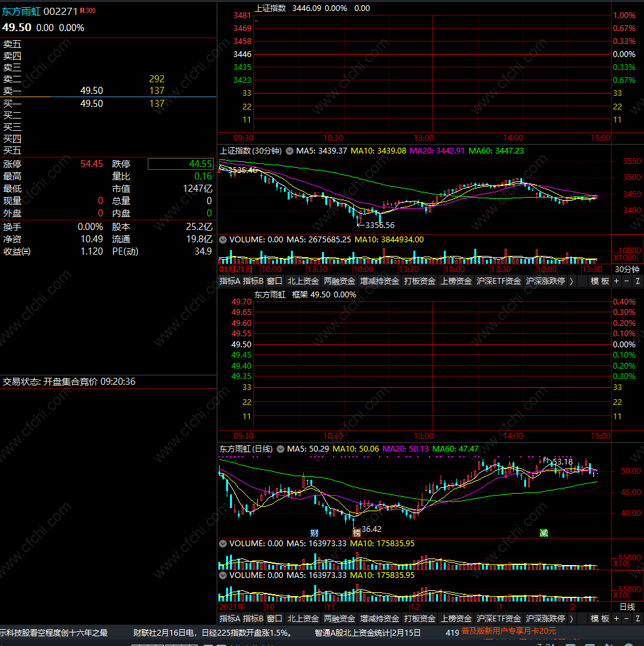Click the 涨停 price 54.45
Viewport: 644px width, 646px height.
click(91, 164)
